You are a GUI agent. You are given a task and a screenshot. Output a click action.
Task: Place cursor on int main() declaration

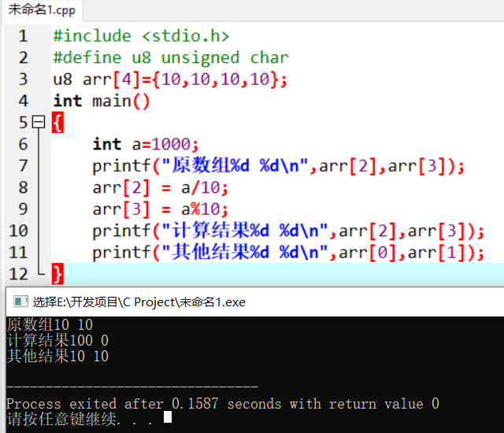coord(101,102)
